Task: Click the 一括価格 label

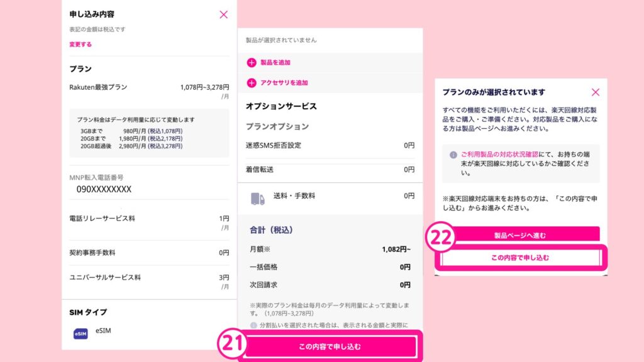Action: coord(264,266)
